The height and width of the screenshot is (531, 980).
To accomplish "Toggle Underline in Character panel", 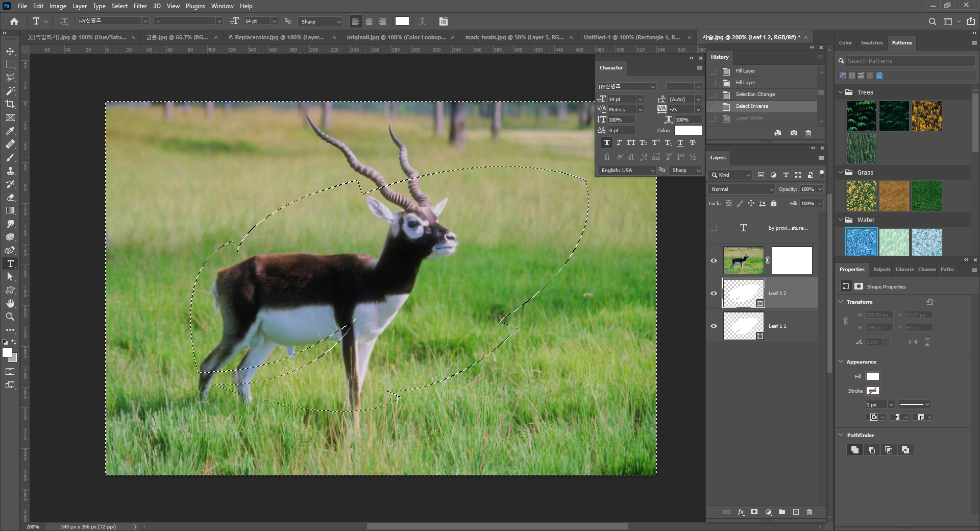I will [x=680, y=143].
